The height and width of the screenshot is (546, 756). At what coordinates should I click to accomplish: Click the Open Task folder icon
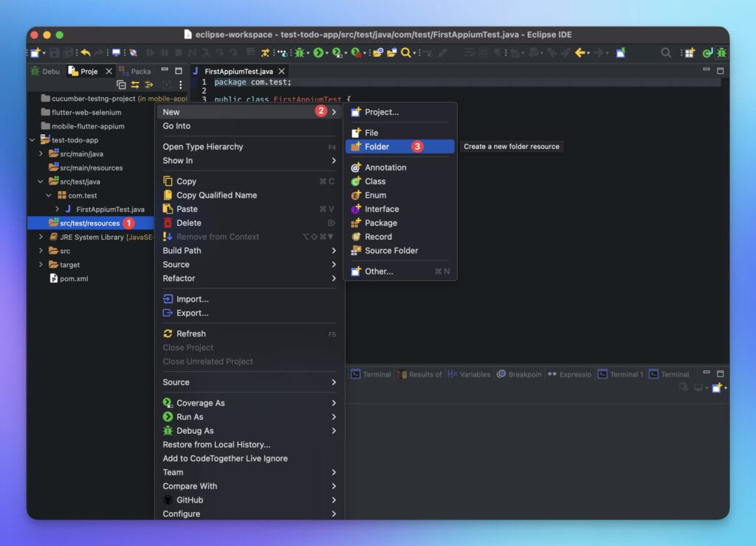[x=391, y=52]
